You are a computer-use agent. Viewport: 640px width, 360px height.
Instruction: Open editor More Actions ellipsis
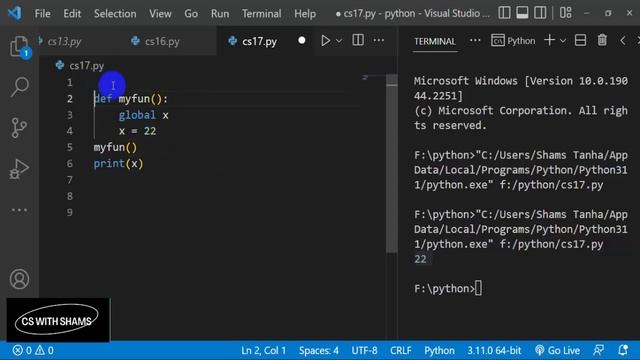point(379,40)
